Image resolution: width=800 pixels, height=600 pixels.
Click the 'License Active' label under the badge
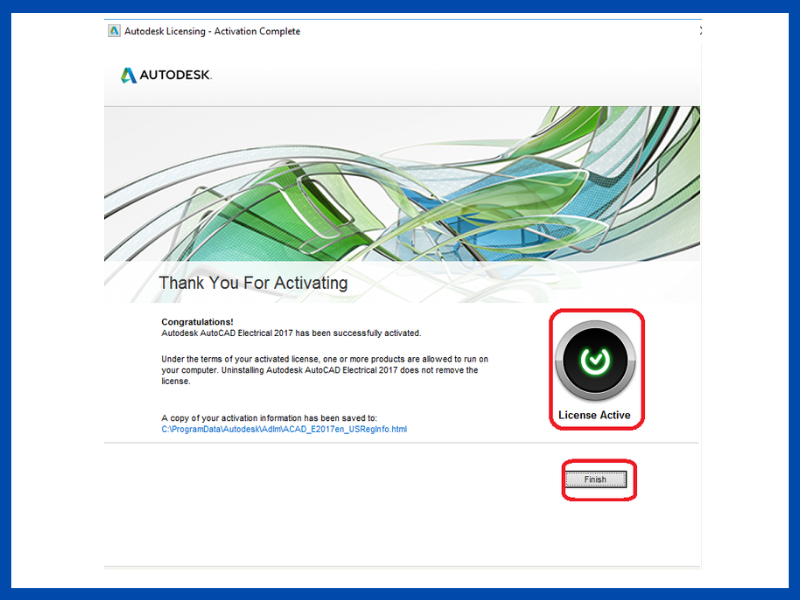click(595, 415)
